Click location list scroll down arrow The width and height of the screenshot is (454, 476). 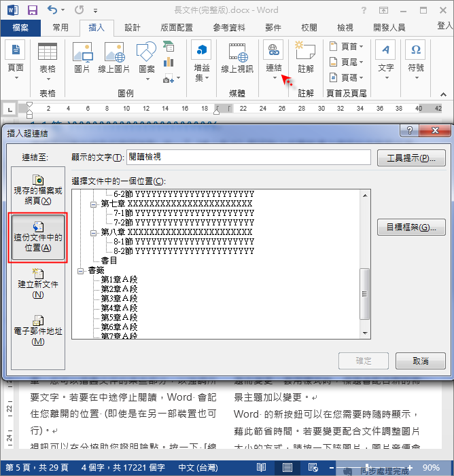click(365, 333)
